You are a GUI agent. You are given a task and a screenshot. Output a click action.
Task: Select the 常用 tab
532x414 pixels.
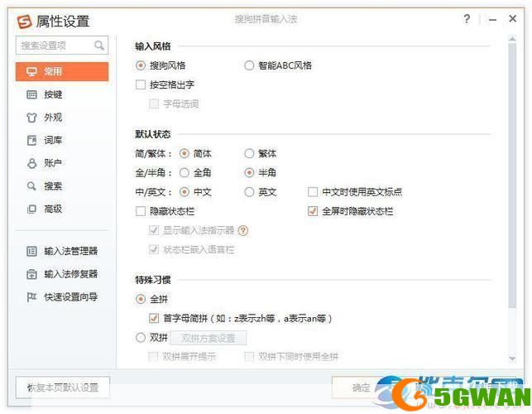click(62, 72)
